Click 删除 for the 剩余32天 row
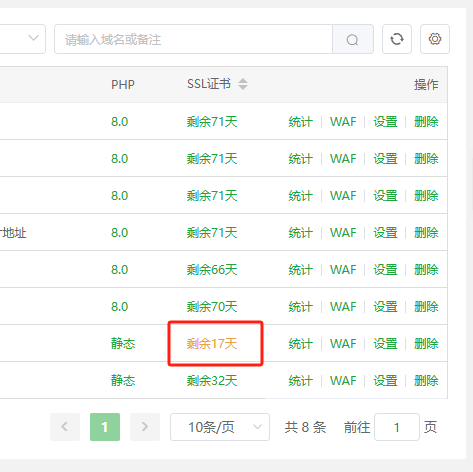This screenshot has width=473, height=472. (x=426, y=381)
